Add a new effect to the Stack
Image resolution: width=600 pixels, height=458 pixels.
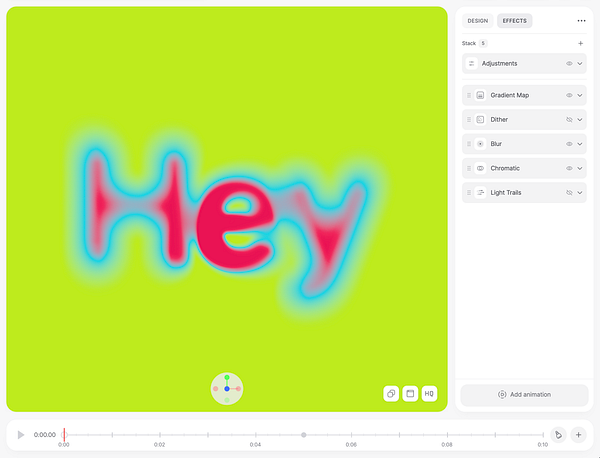click(580, 43)
